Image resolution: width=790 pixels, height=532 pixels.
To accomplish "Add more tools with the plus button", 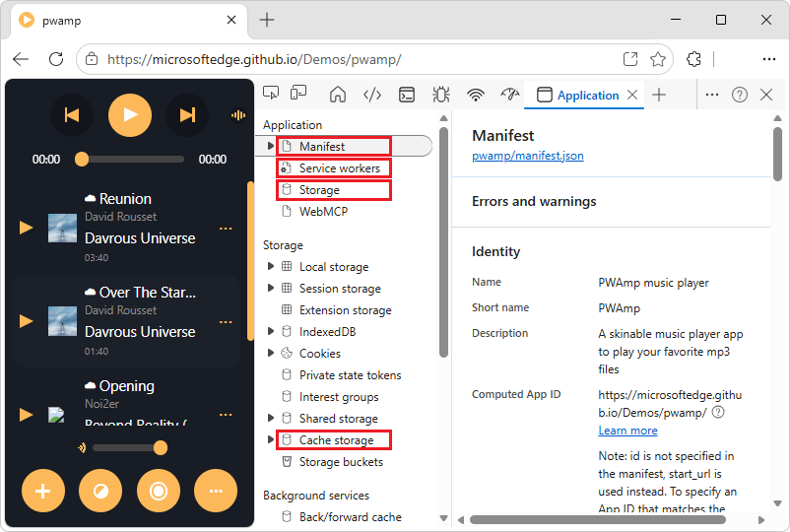I will (x=659, y=95).
